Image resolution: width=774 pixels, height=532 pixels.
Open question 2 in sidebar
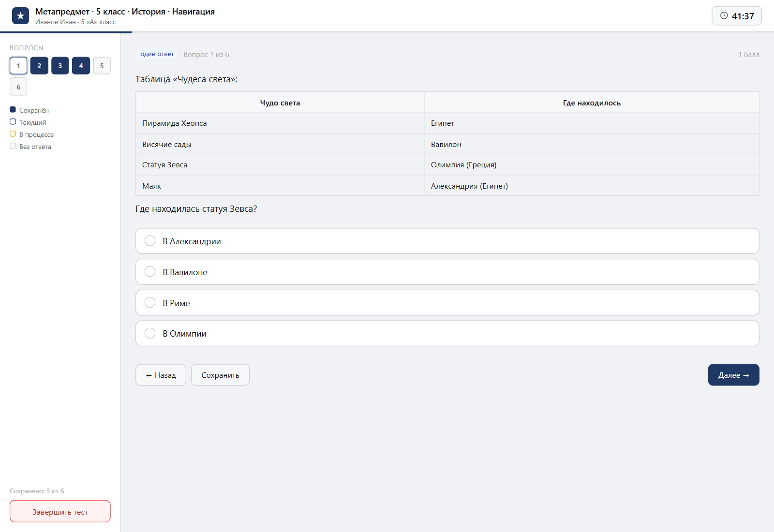pos(39,66)
